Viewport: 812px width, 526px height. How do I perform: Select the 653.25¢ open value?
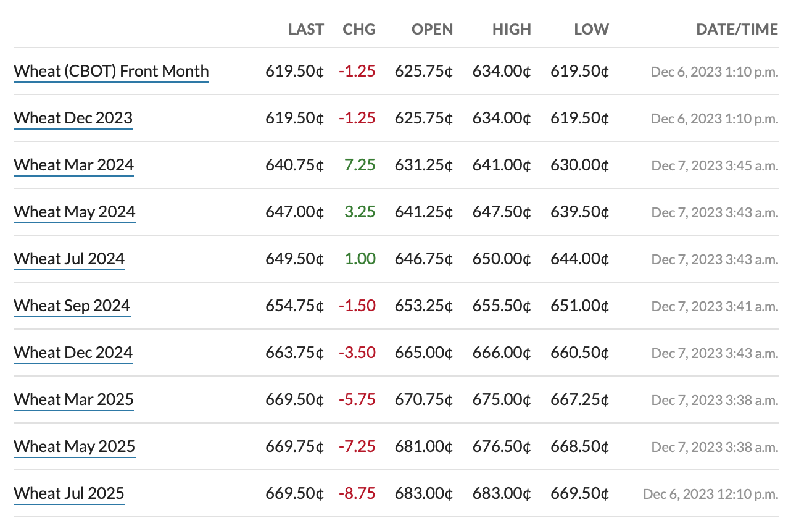point(424,306)
